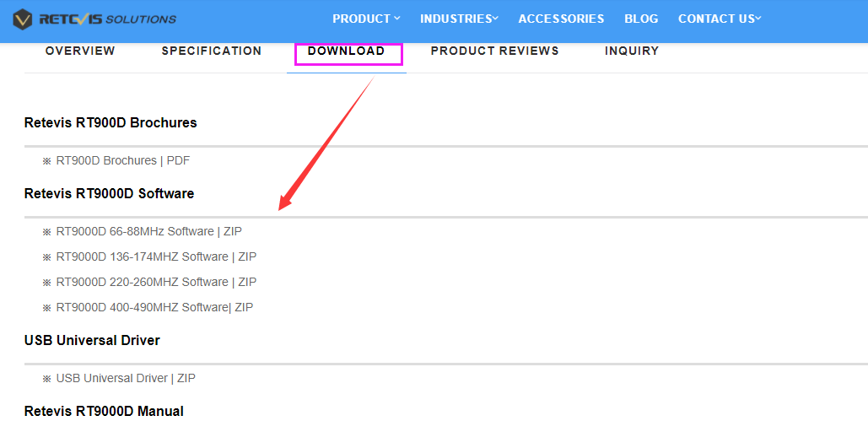Image resolution: width=868 pixels, height=421 pixels.
Task: Click the Retevis RT9000D Software heading
Action: (109, 193)
